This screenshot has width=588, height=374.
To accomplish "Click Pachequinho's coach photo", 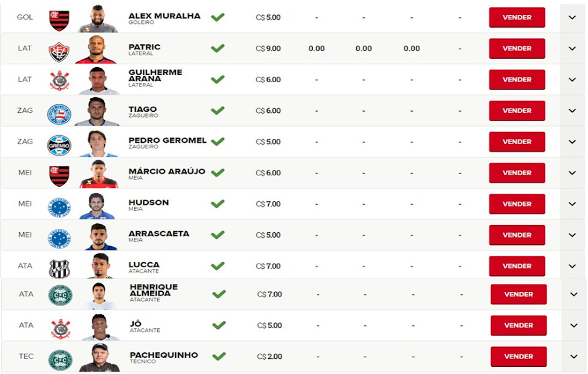I will click(100, 357).
